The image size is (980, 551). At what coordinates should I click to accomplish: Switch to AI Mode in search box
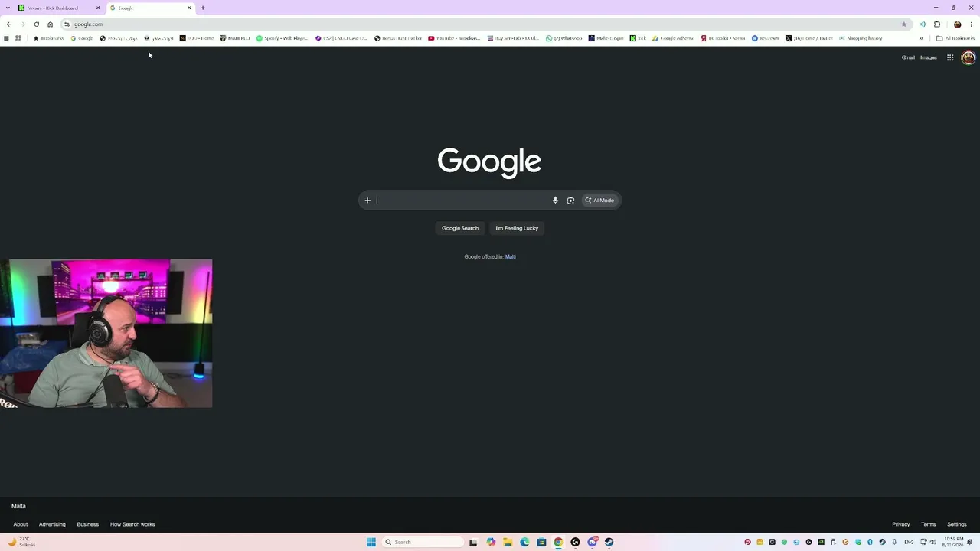pos(599,201)
